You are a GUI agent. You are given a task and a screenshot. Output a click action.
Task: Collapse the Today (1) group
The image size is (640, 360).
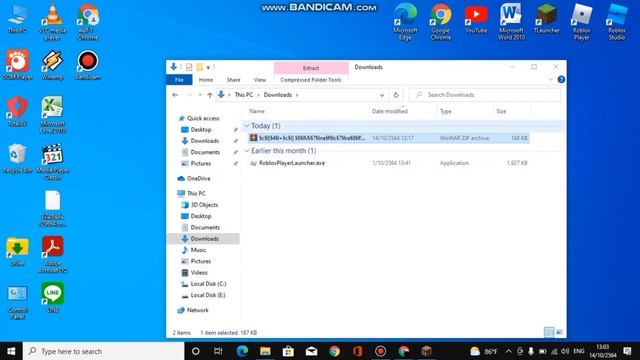pos(247,126)
